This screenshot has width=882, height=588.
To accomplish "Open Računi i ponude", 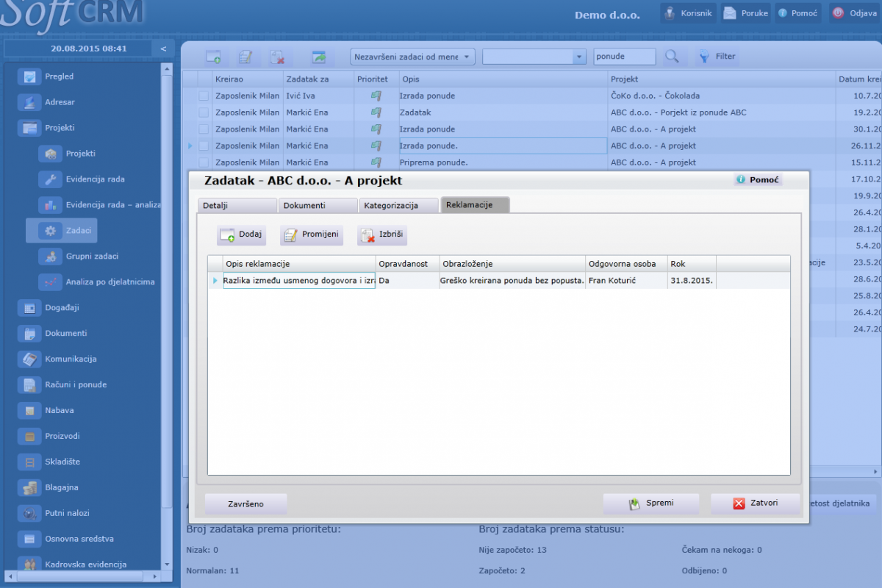I will (x=63, y=385).
